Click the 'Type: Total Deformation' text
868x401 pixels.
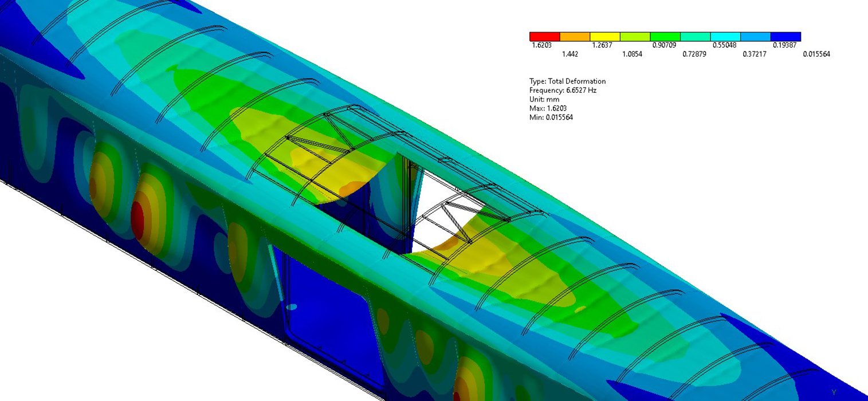[567, 81]
